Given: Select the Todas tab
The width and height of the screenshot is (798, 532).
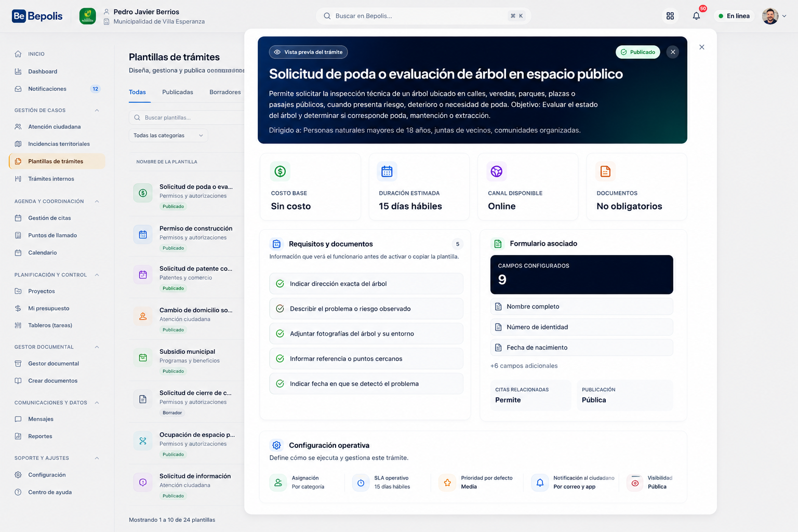Looking at the screenshot, I should point(138,92).
